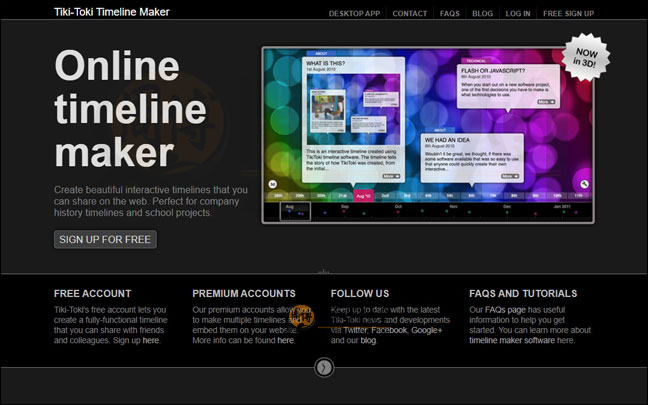
Task: Open the Google+ link under Follow Us
Action: pyautogui.click(x=426, y=330)
